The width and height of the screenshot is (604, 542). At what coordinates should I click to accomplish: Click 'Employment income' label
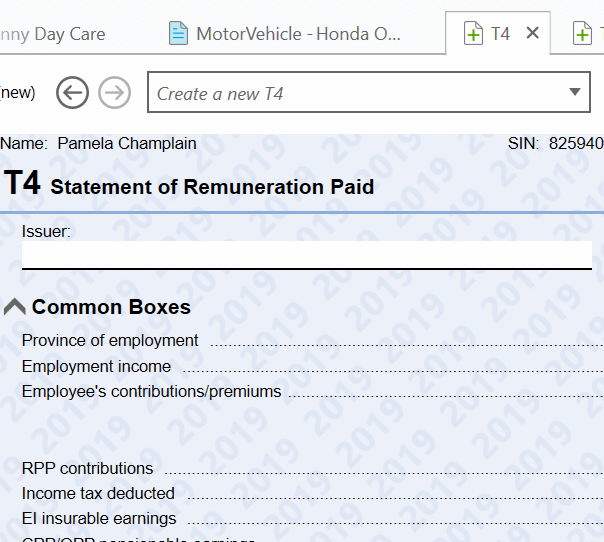[96, 366]
